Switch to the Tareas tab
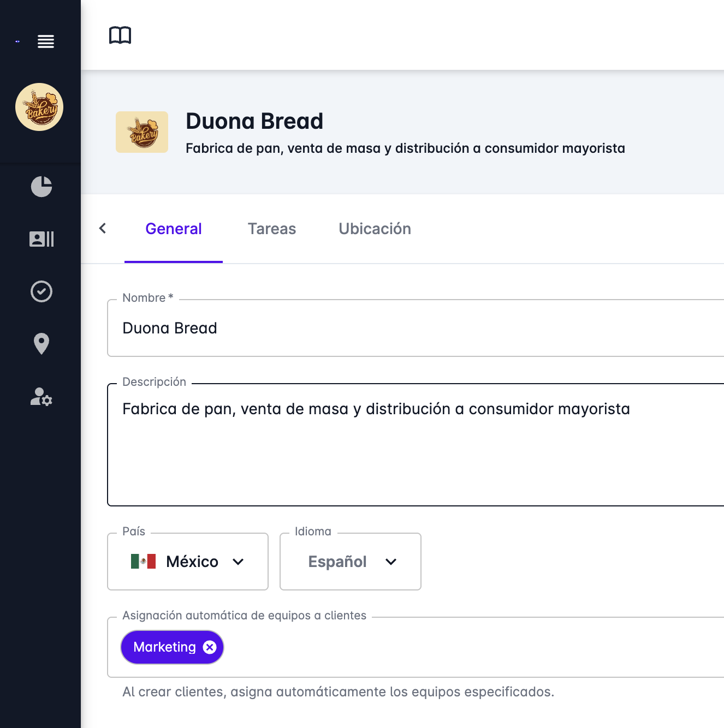724x728 pixels. point(272,229)
